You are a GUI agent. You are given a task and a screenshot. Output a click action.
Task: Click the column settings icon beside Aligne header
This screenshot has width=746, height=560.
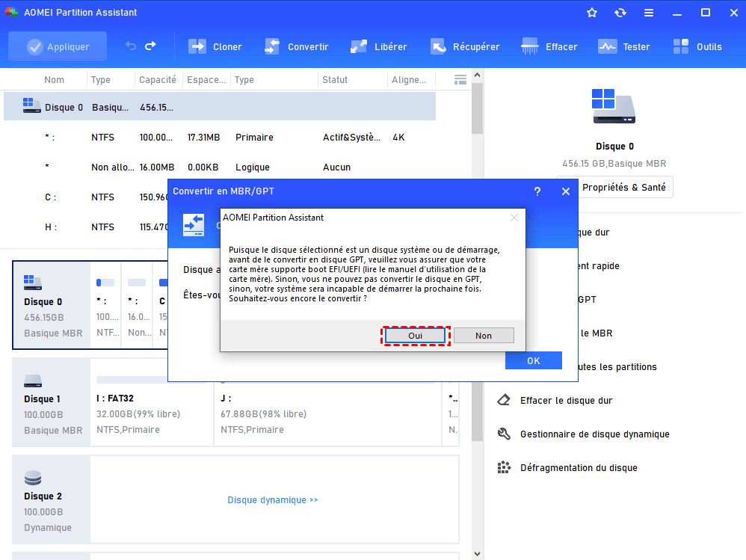(460, 80)
